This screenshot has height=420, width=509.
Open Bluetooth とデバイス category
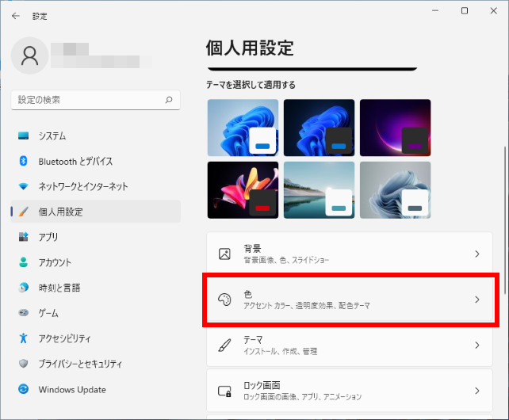pyautogui.click(x=95, y=161)
